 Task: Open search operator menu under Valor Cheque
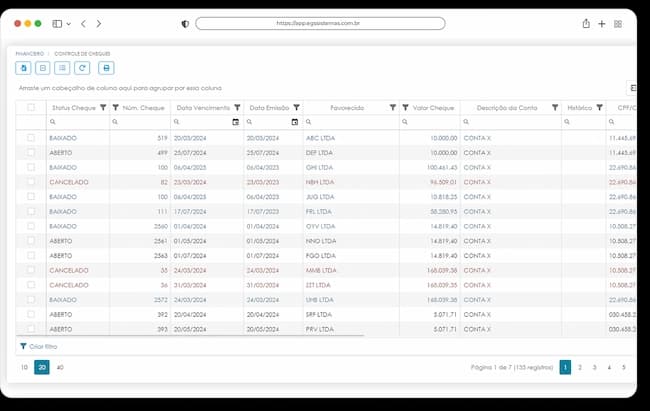click(405, 122)
